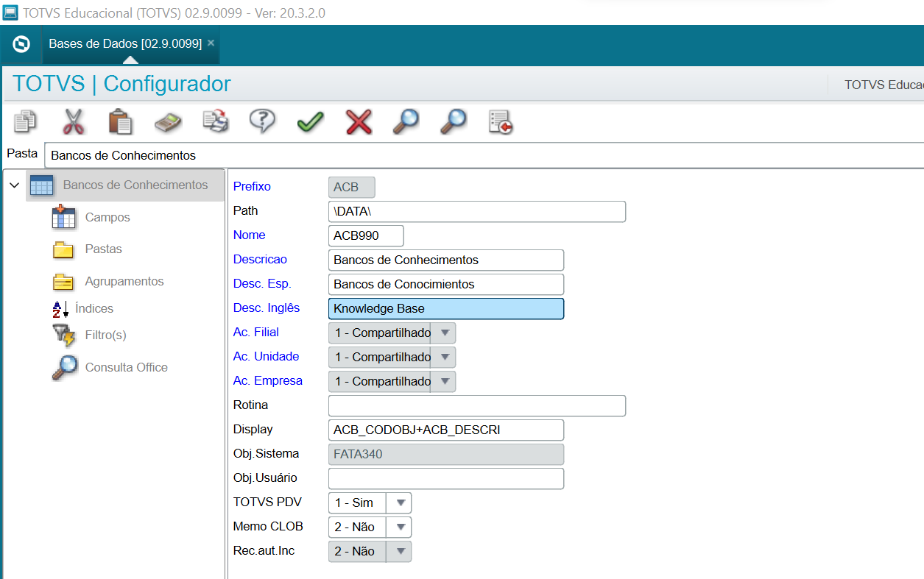Click the Desc. Esp. input field
This screenshot has width=924, height=579.
[445, 284]
